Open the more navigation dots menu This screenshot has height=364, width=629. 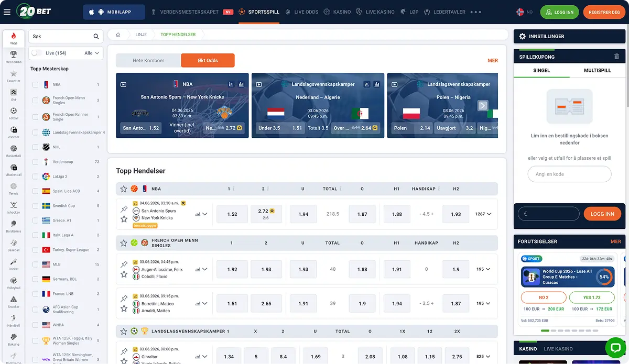pyautogui.click(x=475, y=12)
